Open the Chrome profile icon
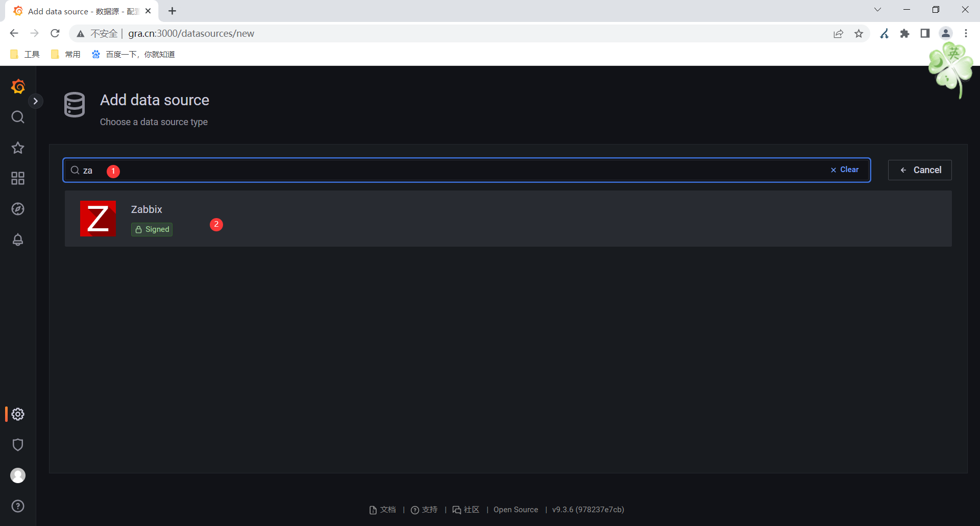This screenshot has width=980, height=526. [946, 33]
